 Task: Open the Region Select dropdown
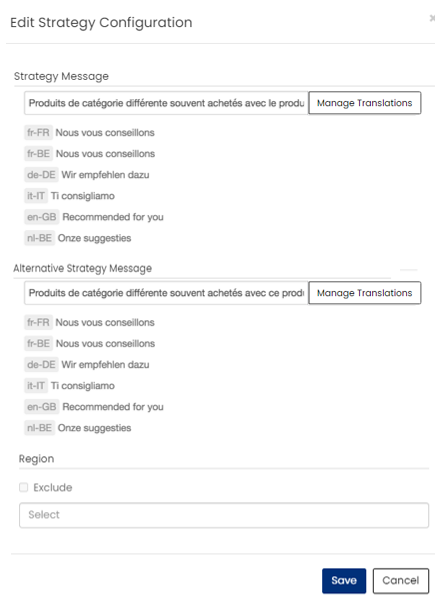(x=224, y=515)
